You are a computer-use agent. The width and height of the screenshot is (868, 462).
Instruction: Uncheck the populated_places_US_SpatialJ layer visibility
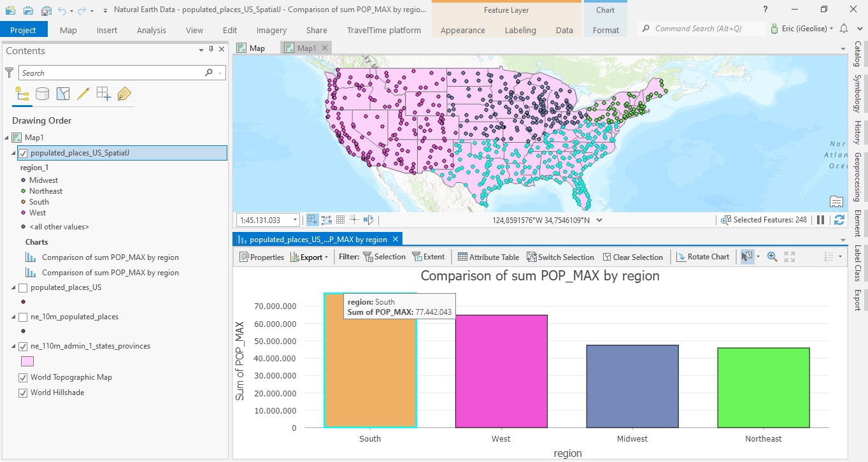[x=24, y=153]
